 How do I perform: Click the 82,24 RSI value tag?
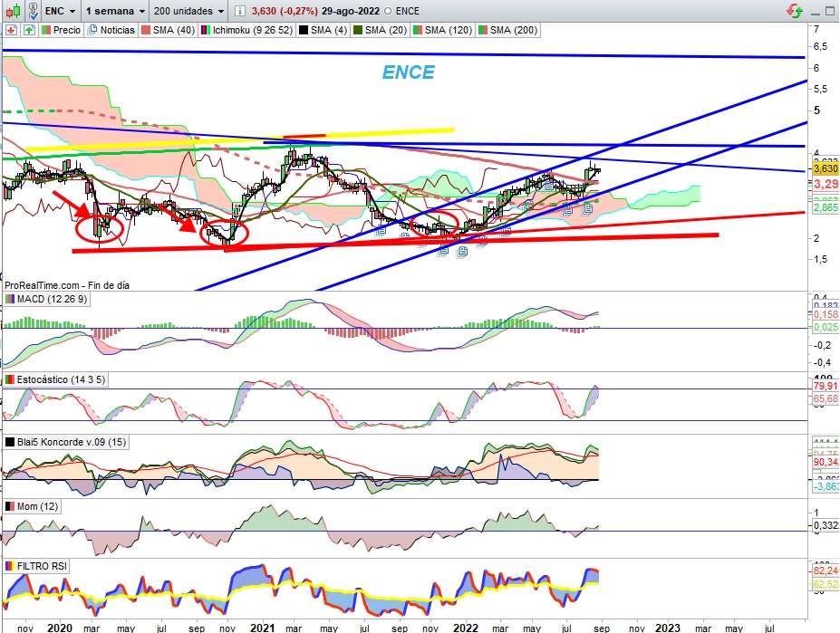point(825,571)
